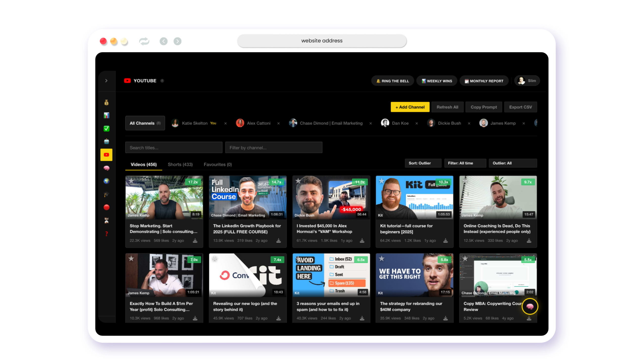The width and height of the screenshot is (644, 364).
Task: Open the red question mark help icon
Action: (106, 233)
